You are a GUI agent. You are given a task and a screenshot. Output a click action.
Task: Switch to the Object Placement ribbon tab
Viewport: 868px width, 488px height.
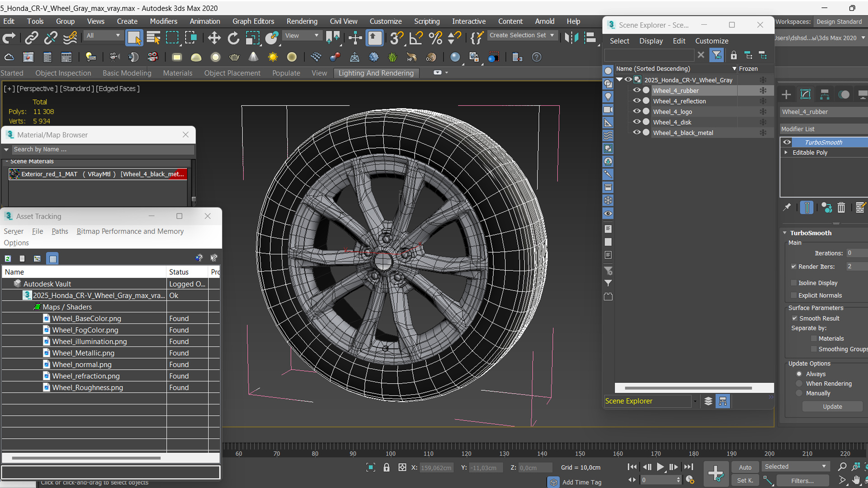[232, 73]
